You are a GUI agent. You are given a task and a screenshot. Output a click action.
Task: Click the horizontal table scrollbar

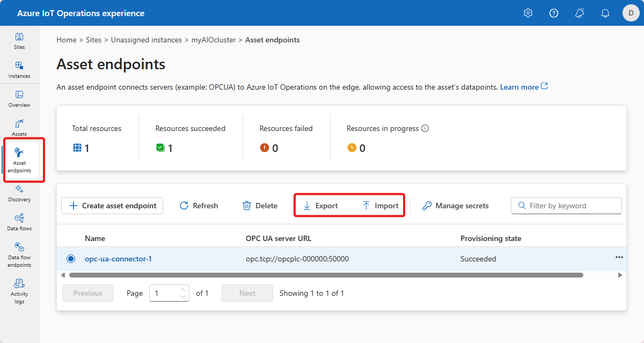[x=326, y=275]
